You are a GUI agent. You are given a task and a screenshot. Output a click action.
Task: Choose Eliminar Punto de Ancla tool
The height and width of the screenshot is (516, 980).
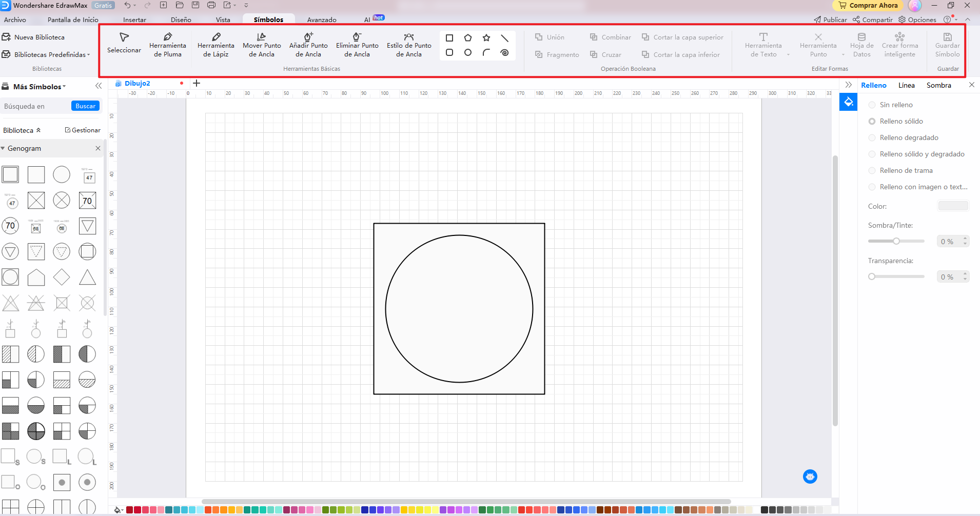coord(357,45)
